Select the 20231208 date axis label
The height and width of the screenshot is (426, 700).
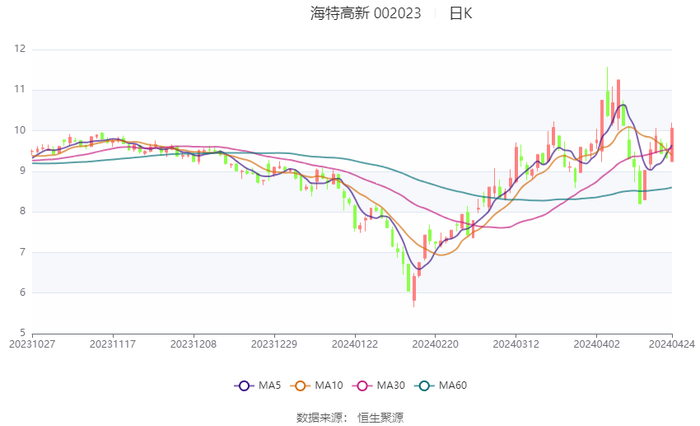tap(193, 343)
